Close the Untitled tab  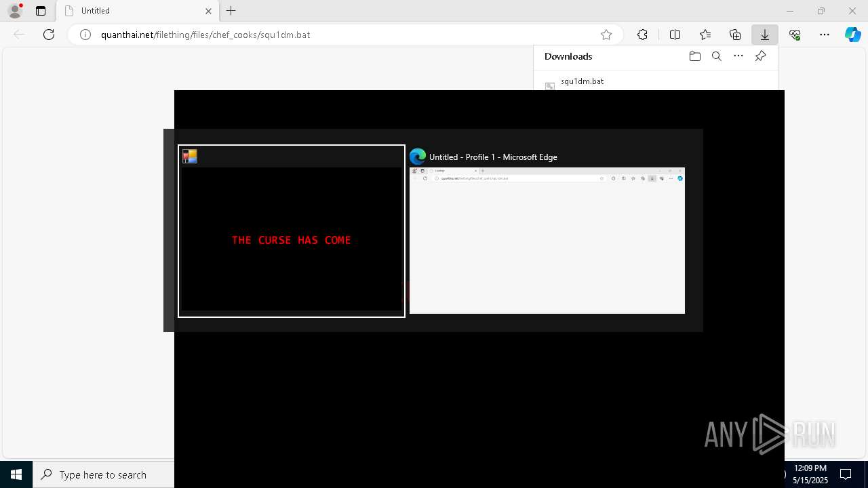coord(208,11)
